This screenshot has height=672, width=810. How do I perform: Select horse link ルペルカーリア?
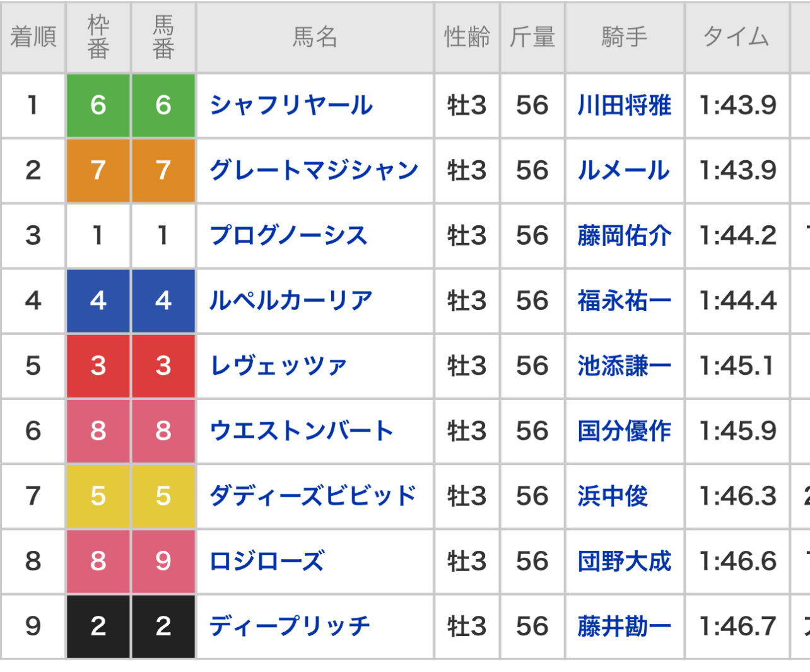[x=291, y=300]
